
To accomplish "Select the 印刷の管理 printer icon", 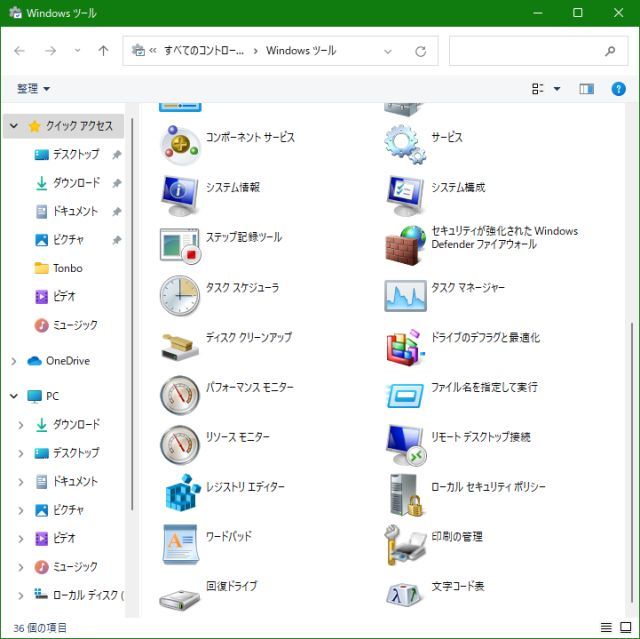I will 405,545.
